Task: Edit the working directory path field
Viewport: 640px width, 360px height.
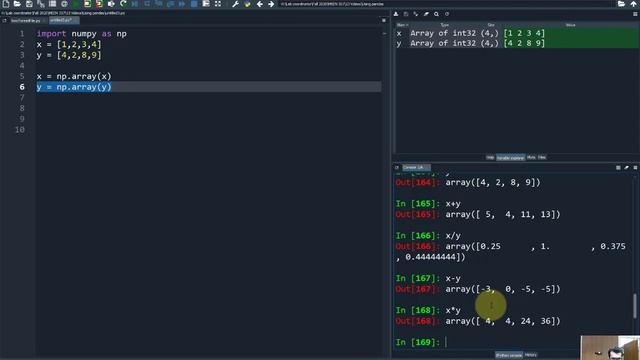Action: [x=446, y=4]
